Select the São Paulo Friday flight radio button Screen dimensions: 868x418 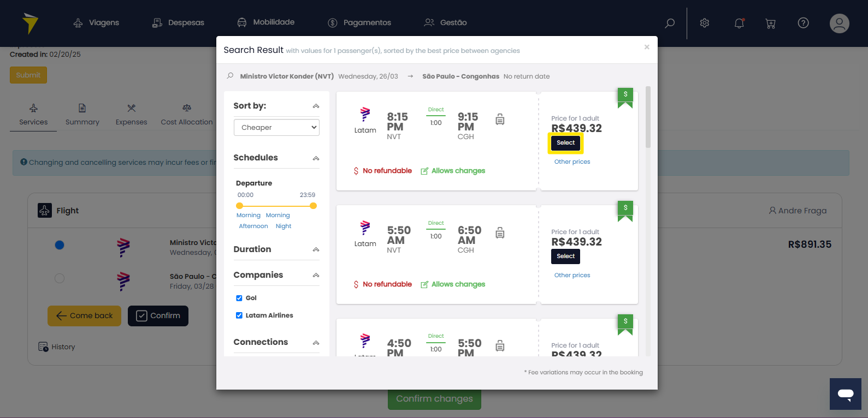coord(60,278)
